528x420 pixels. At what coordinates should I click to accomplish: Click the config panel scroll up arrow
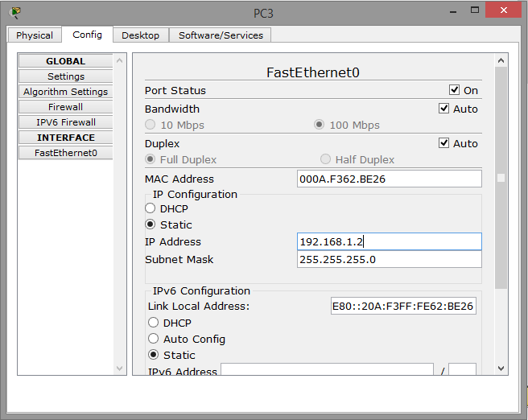(501, 60)
